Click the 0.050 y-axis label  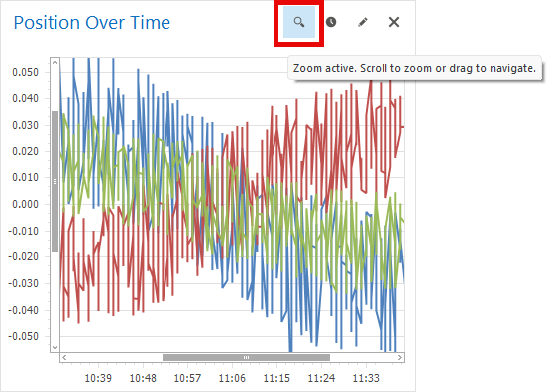25,72
